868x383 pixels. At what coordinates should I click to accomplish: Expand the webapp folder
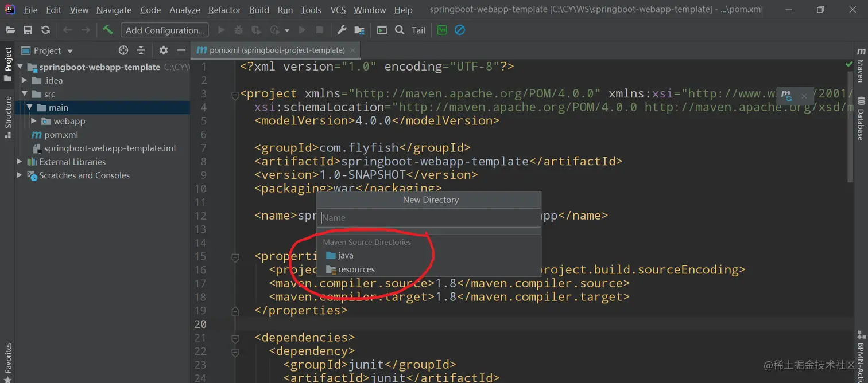point(34,121)
